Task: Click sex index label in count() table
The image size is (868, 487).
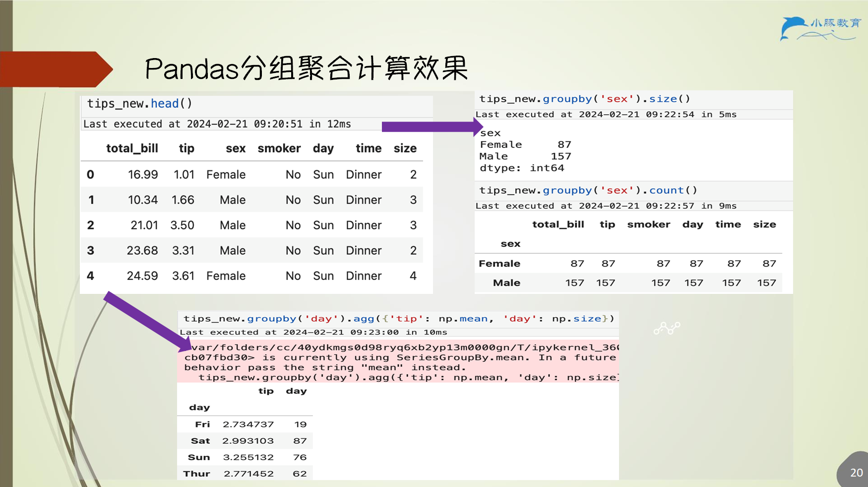Action: click(510, 244)
